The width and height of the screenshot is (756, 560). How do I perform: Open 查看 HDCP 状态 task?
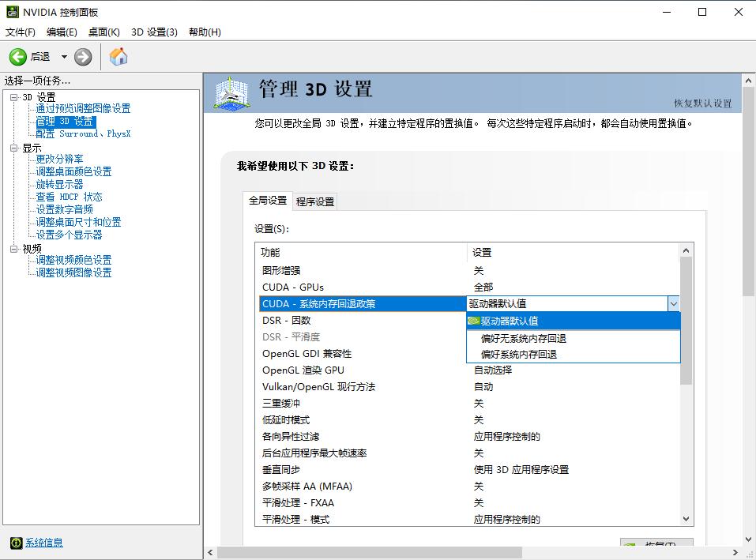[69, 197]
